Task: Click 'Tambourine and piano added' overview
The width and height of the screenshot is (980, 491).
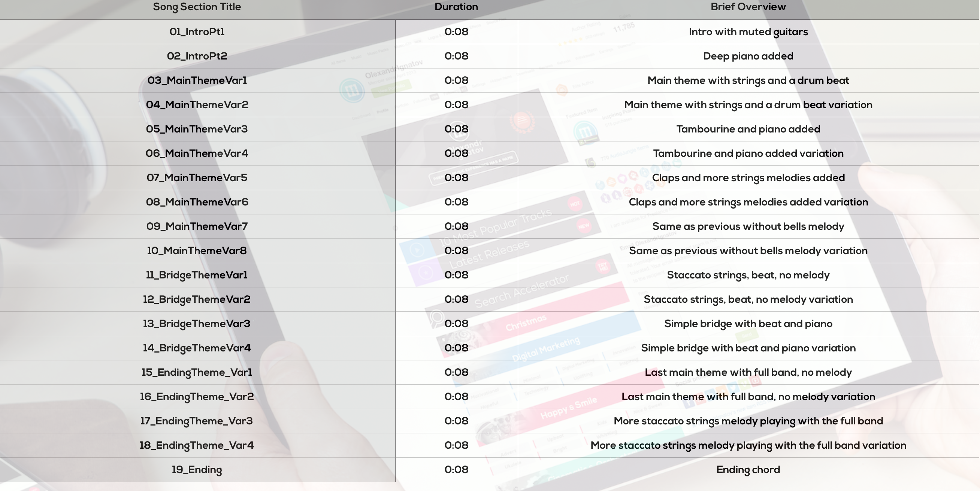Action: click(x=748, y=129)
